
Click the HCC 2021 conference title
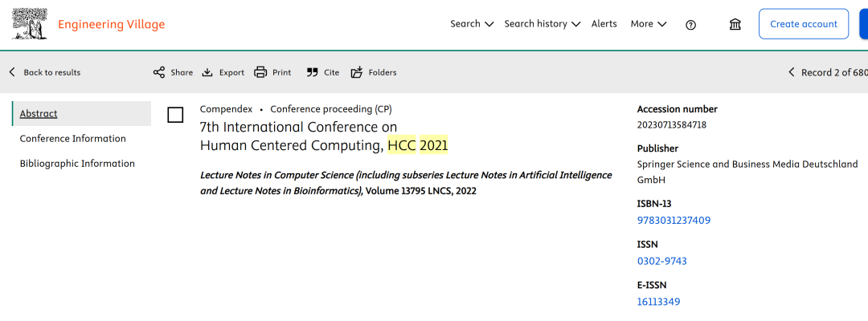pos(324,136)
